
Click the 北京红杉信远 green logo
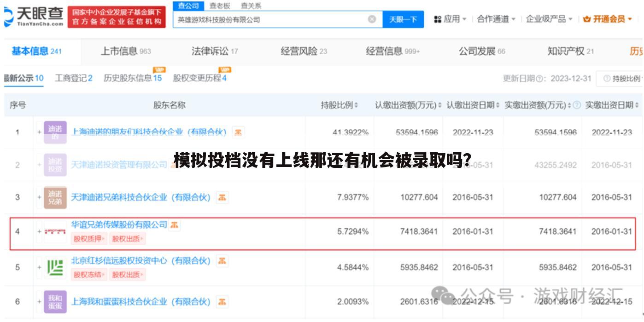[x=55, y=267]
